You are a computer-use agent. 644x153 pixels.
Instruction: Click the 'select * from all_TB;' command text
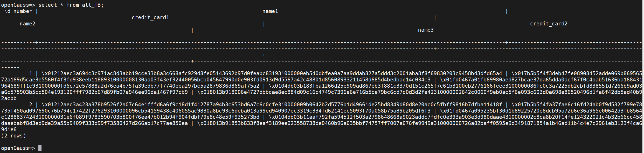71,5
